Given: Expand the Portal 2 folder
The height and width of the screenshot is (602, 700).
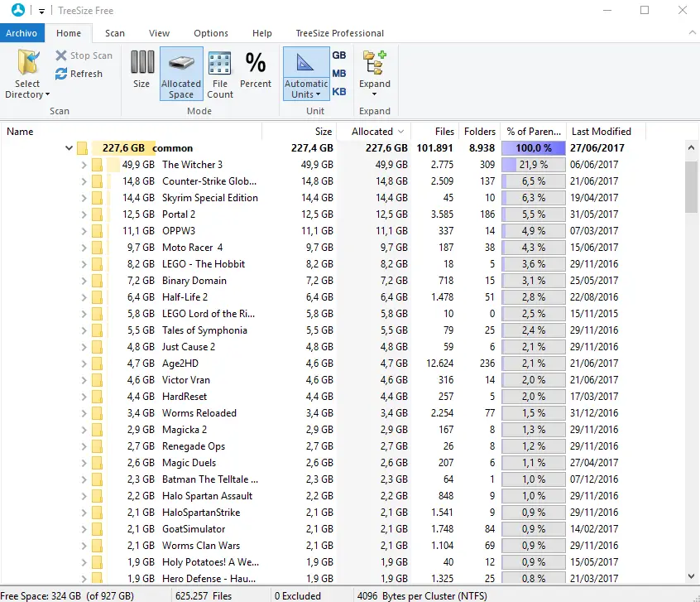Looking at the screenshot, I should coord(84,214).
